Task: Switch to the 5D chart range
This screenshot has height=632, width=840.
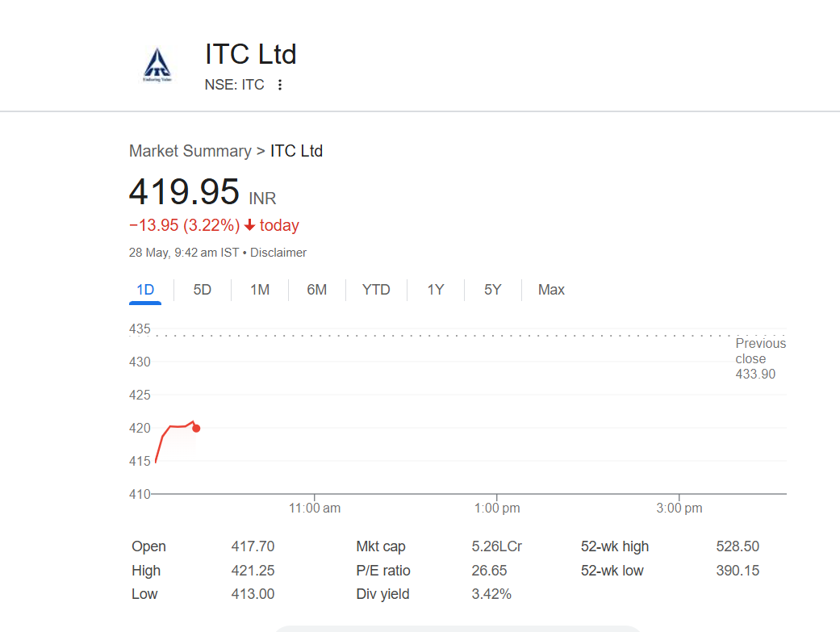Action: click(203, 290)
